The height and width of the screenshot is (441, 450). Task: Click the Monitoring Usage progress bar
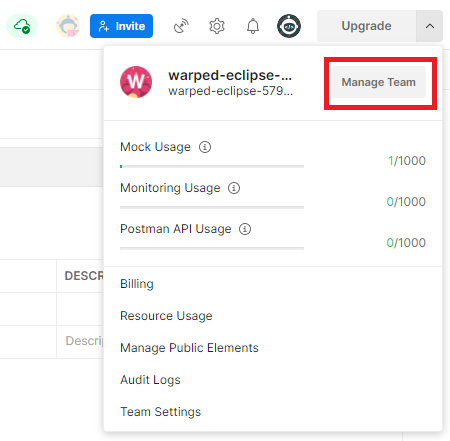[x=212, y=207]
